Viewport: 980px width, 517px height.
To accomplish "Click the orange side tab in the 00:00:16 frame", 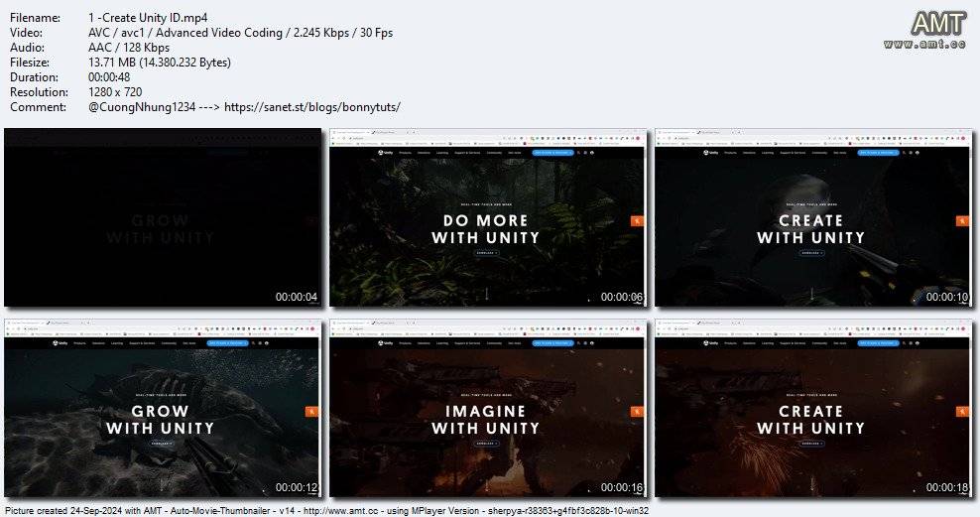I will [637, 412].
